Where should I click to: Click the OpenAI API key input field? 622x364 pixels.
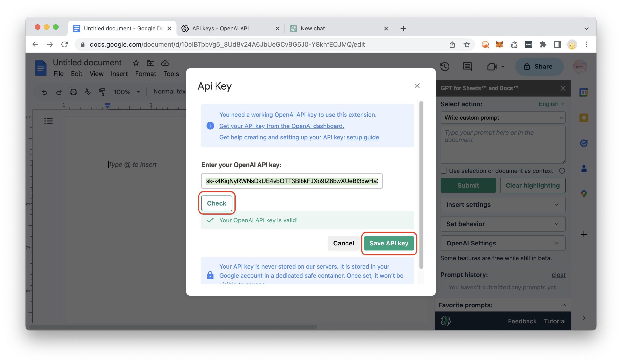[x=292, y=181]
